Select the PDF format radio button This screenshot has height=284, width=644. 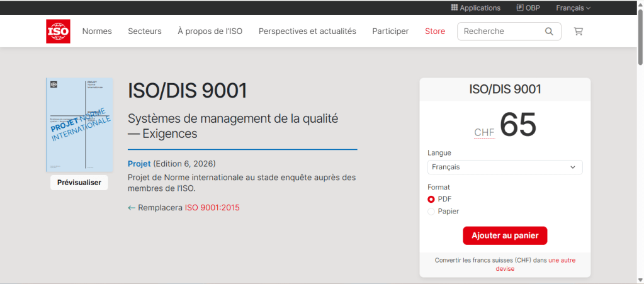pos(431,199)
